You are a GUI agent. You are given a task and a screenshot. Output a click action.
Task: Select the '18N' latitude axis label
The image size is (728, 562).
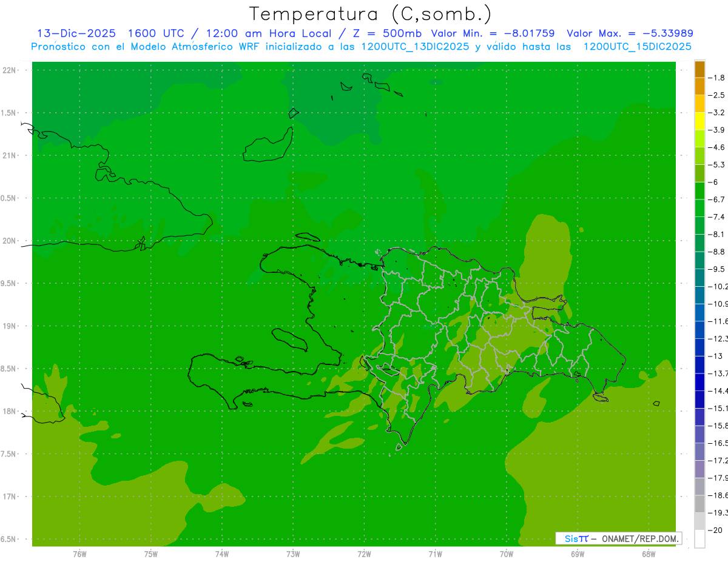coord(8,411)
